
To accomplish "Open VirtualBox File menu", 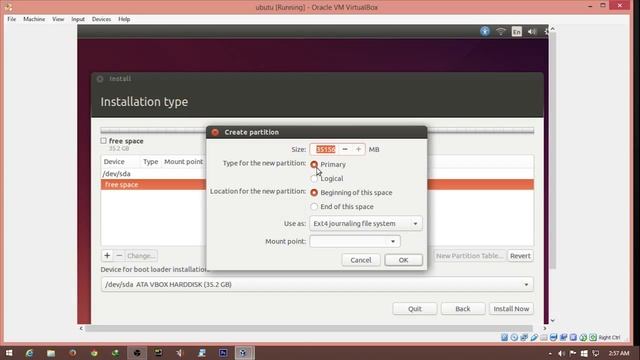I will 11,19.
